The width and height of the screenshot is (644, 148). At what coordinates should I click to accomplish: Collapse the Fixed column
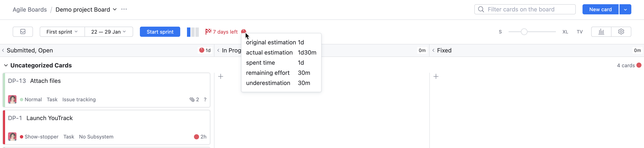pos(433,51)
